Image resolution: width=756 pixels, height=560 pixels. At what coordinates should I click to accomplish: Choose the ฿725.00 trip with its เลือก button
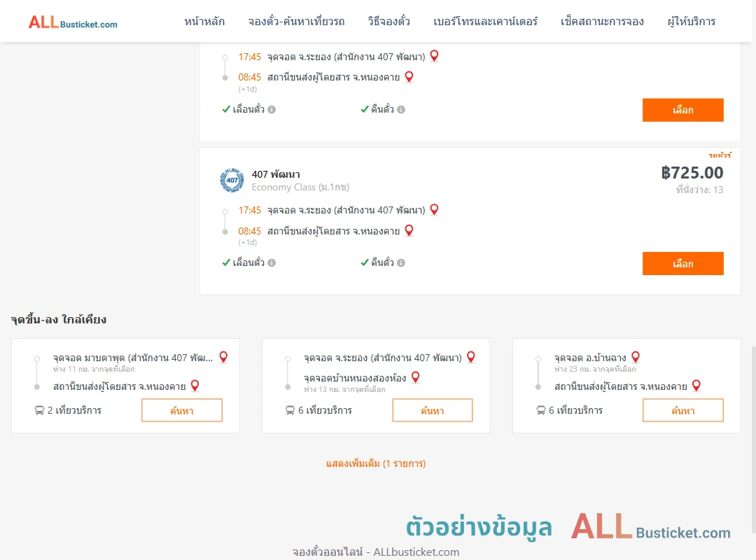682,263
